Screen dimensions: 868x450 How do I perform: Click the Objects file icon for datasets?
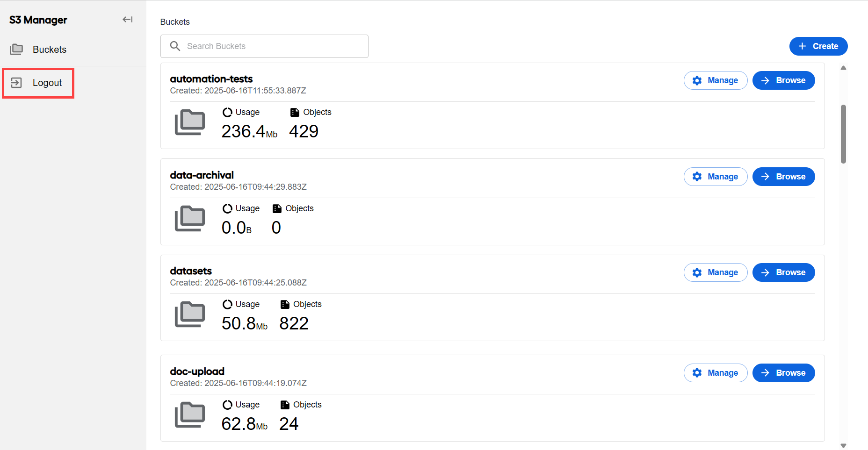285,304
